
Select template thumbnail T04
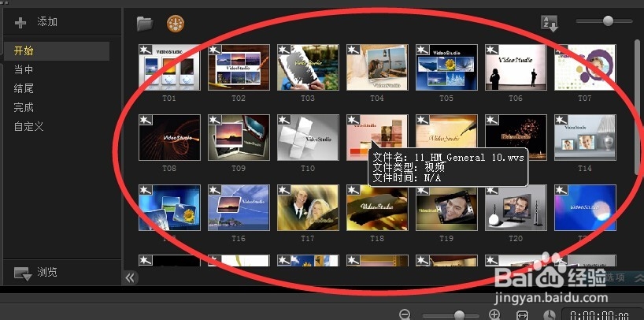point(377,68)
